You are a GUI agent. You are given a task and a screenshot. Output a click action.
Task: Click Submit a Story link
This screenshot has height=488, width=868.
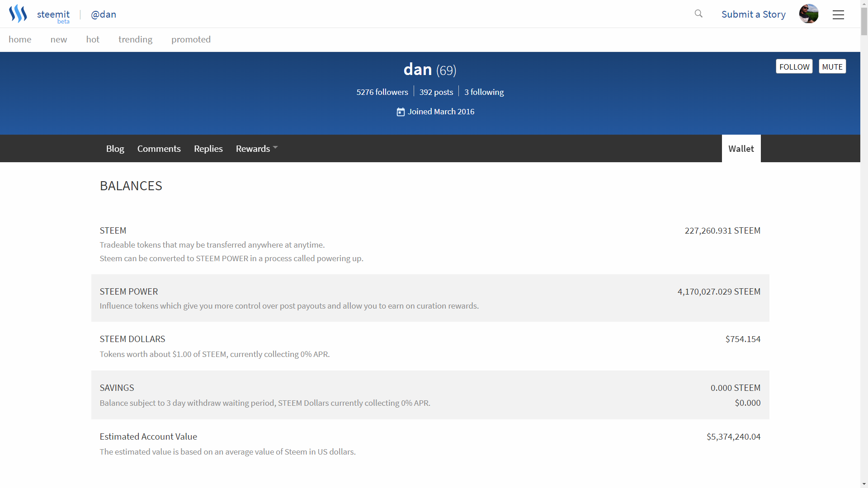coord(753,14)
